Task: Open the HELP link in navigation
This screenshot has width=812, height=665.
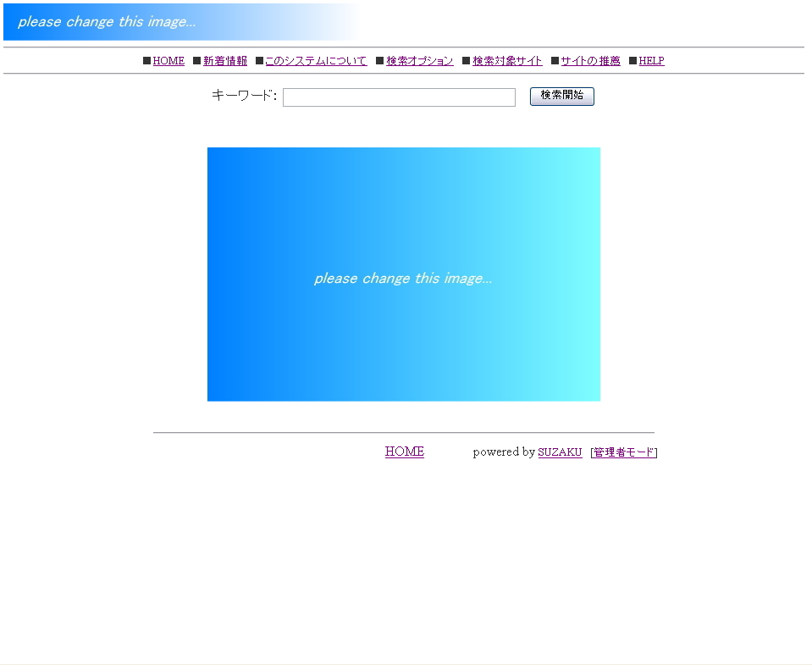Action: point(651,61)
